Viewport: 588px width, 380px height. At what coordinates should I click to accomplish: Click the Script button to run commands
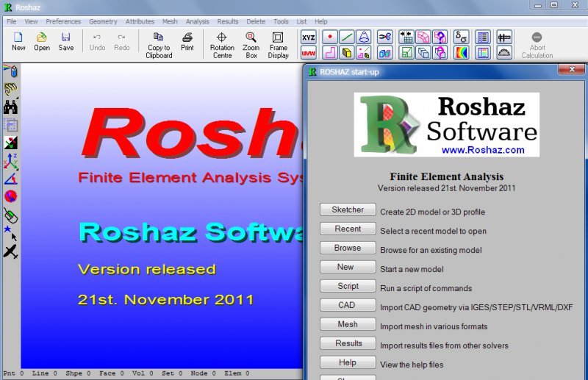[348, 286]
